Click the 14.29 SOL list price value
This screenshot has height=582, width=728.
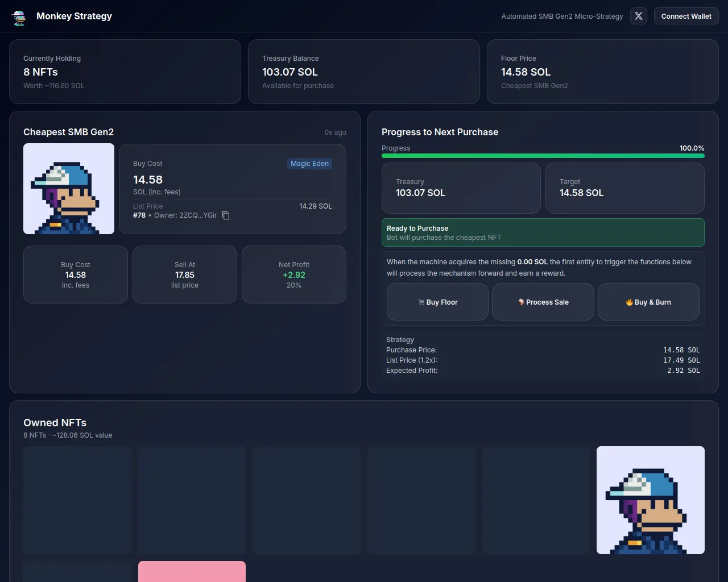pos(316,206)
